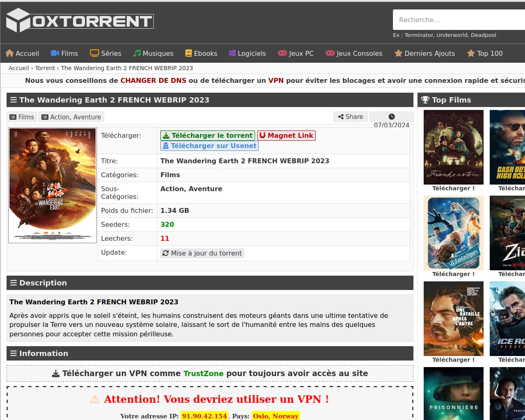
Task: Open The Wandering Earth 2 poster image
Action: pyautogui.click(x=52, y=185)
